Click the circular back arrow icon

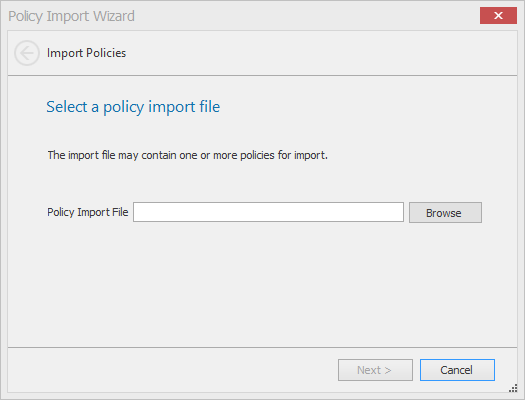27,53
